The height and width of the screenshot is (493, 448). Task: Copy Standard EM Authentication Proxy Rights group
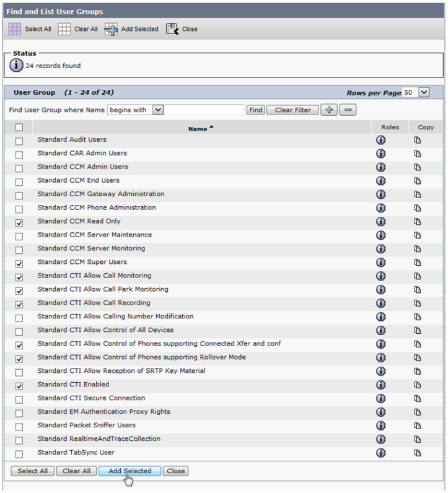(418, 412)
